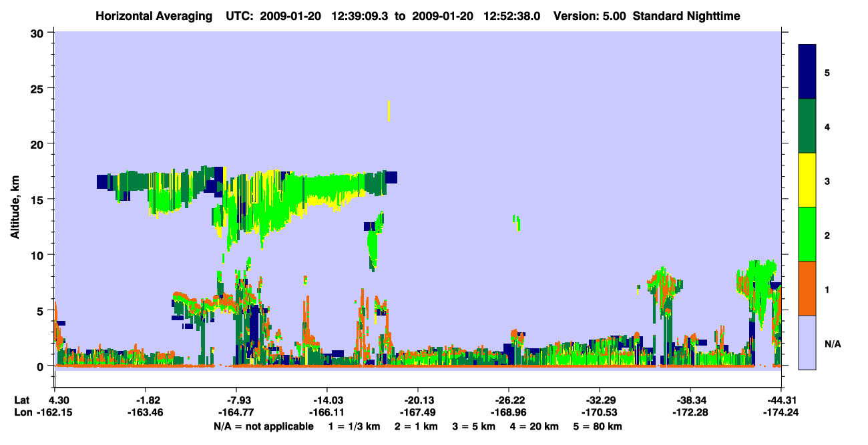Click the latitude value -26.22

(x=508, y=400)
